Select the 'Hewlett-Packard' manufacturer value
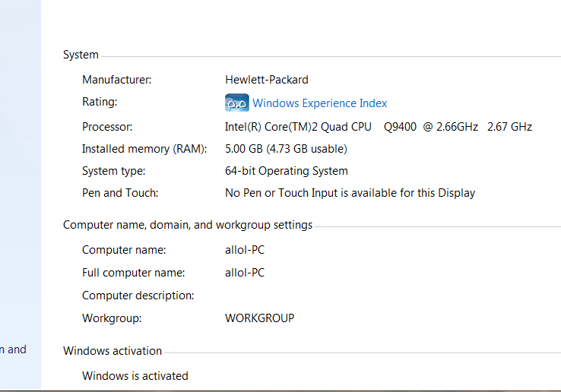This screenshot has height=392, width=561. (267, 80)
